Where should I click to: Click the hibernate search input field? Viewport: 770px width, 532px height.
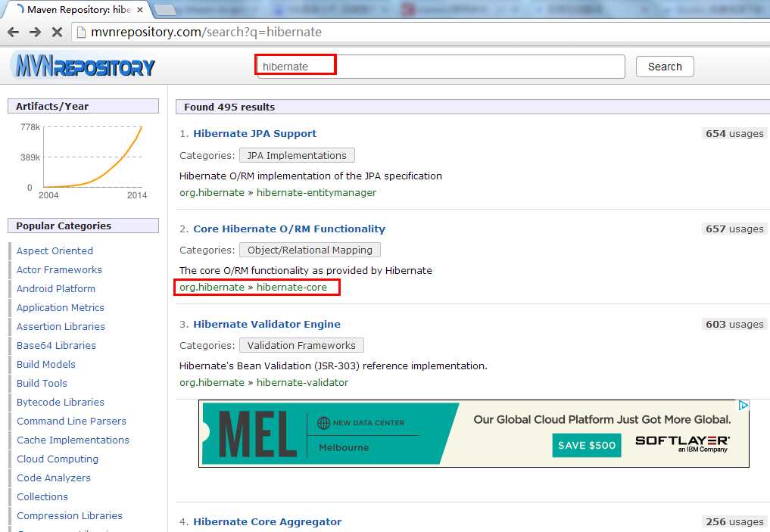tap(441, 67)
